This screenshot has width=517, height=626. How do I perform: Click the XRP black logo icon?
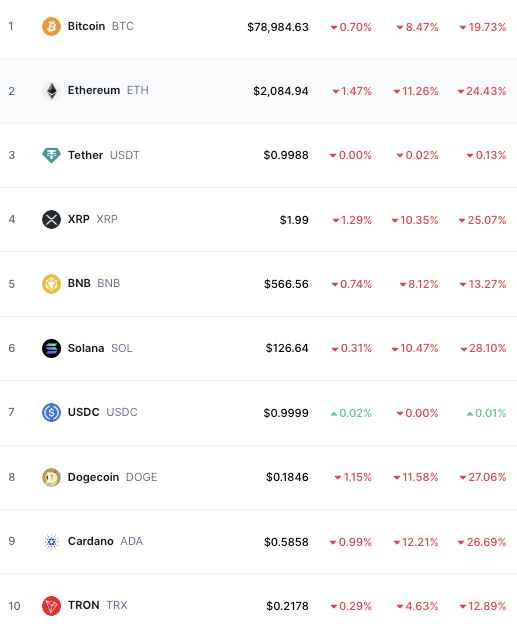pos(52,219)
